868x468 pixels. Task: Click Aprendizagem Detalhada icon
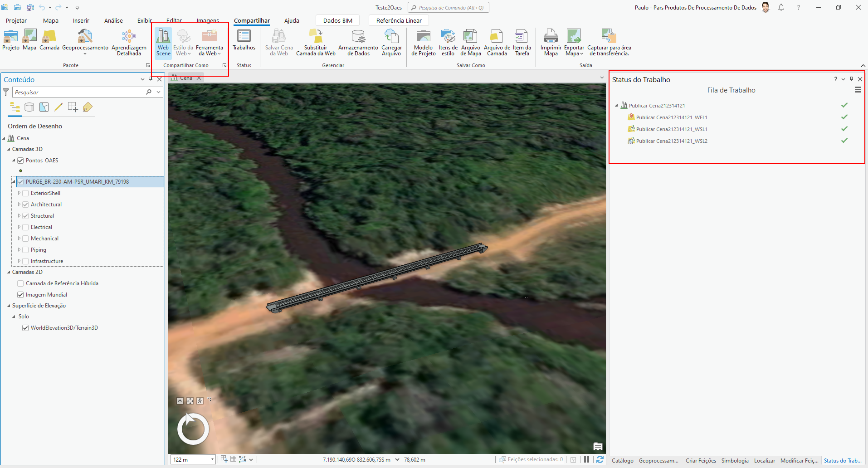point(129,43)
